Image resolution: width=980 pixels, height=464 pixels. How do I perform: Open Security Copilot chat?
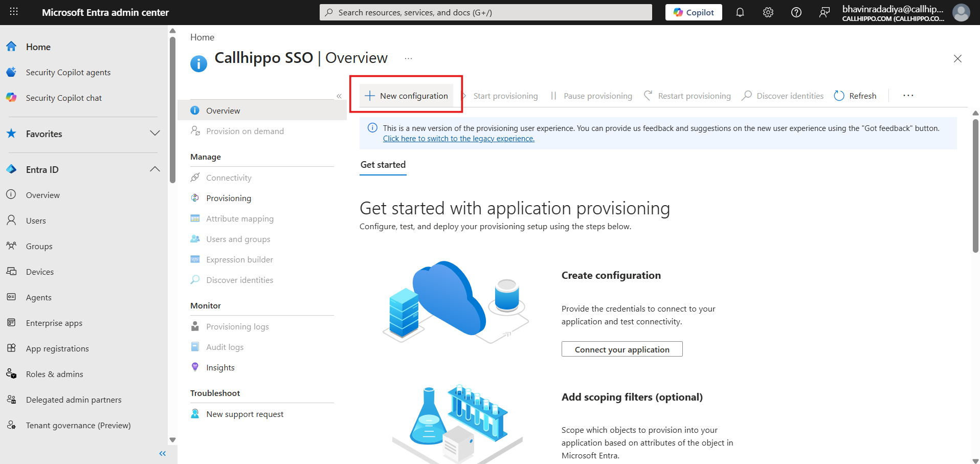[x=64, y=98]
